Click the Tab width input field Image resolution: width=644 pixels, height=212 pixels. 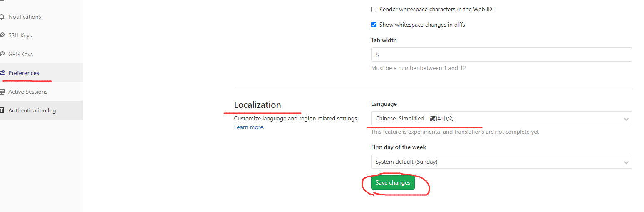click(501, 55)
